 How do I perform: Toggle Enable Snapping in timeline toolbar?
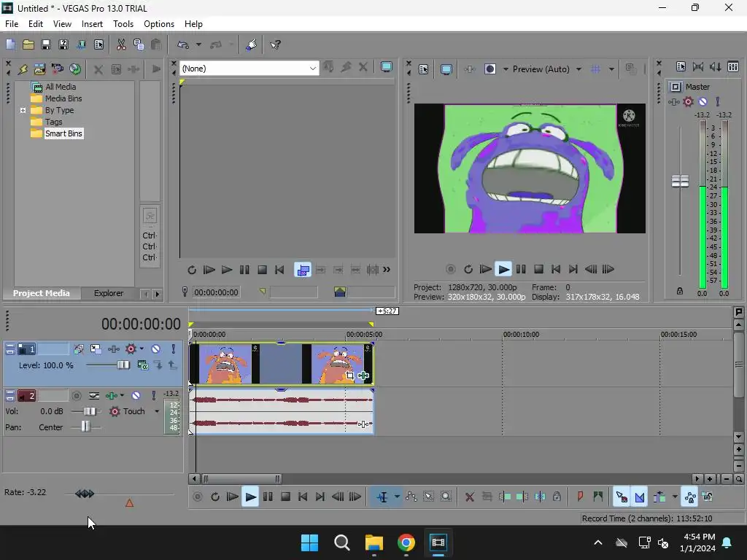tap(622, 497)
